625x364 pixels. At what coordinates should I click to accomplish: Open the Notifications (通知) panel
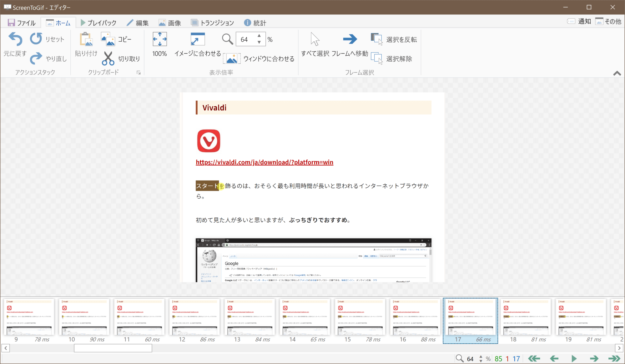[579, 21]
